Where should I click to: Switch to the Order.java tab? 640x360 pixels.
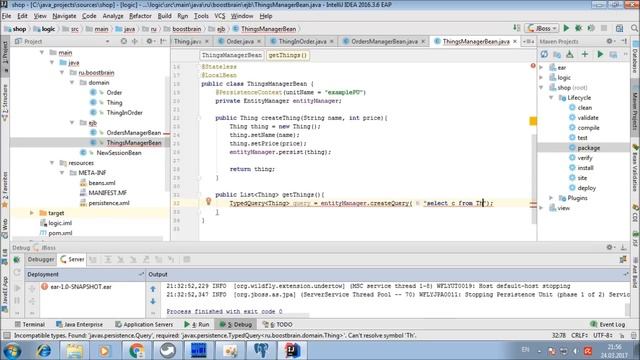240,41
